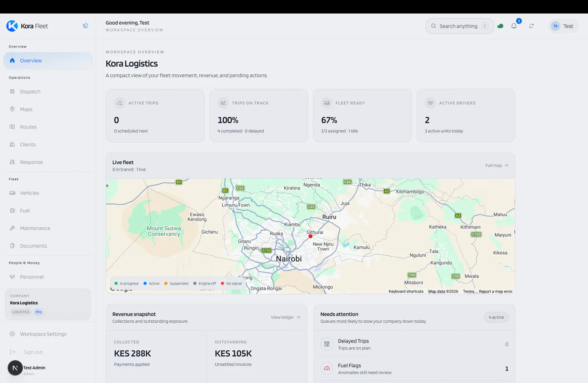Click the Maps pin icon
588x383 pixels.
(x=12, y=109)
